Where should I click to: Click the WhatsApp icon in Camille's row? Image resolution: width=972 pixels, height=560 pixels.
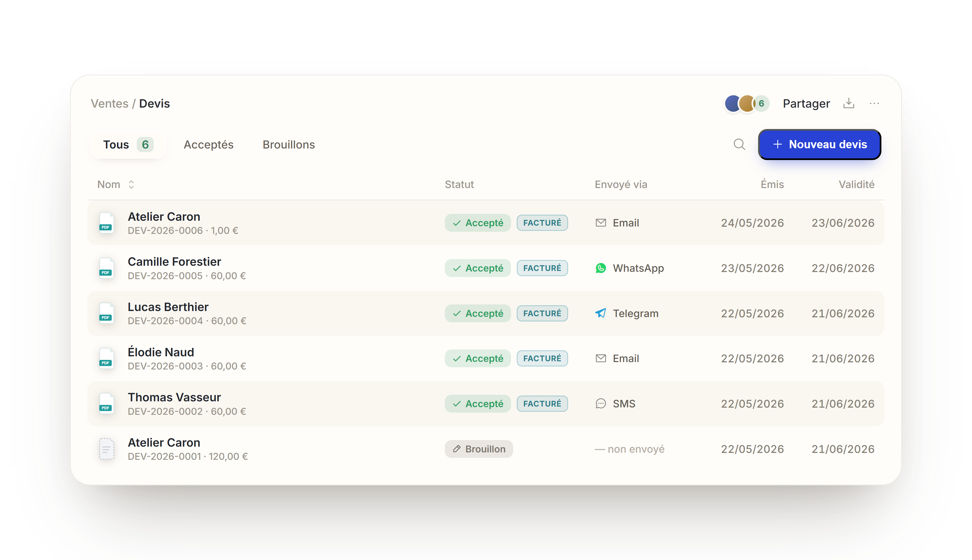tap(600, 268)
